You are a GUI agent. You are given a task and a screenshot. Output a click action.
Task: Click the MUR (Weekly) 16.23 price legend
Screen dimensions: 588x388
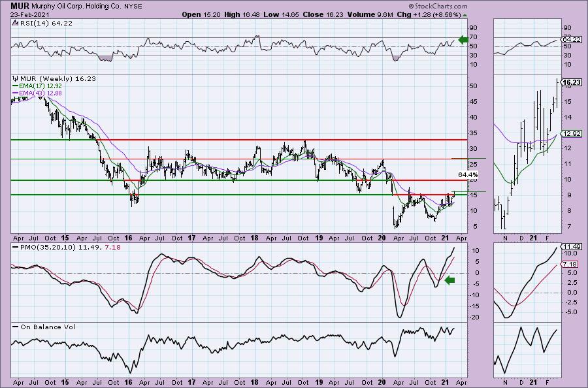click(58, 79)
